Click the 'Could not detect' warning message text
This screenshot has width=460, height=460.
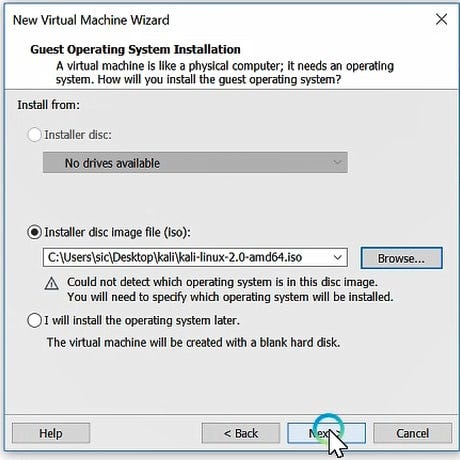[x=230, y=289]
